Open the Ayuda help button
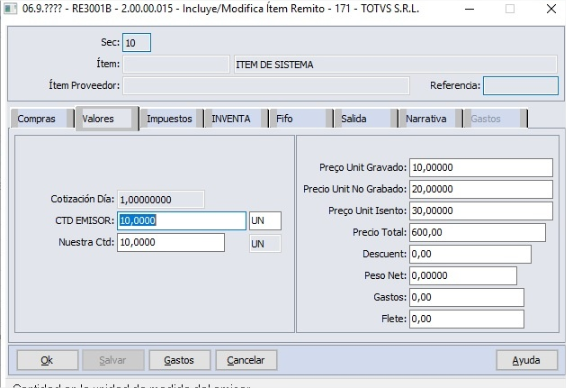 [527, 360]
